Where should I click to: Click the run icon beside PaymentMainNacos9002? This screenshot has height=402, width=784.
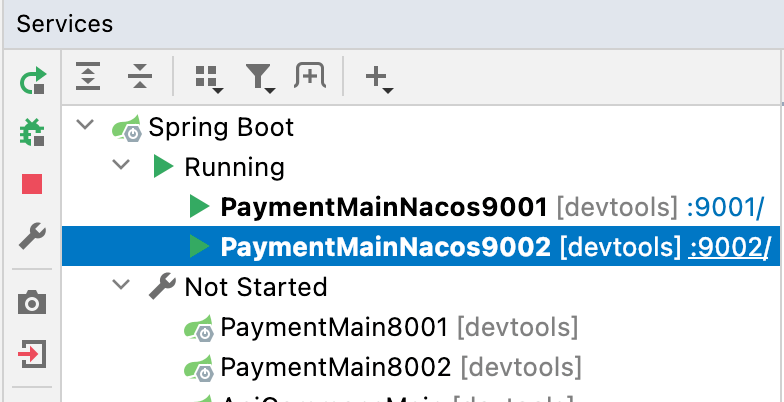click(x=200, y=246)
